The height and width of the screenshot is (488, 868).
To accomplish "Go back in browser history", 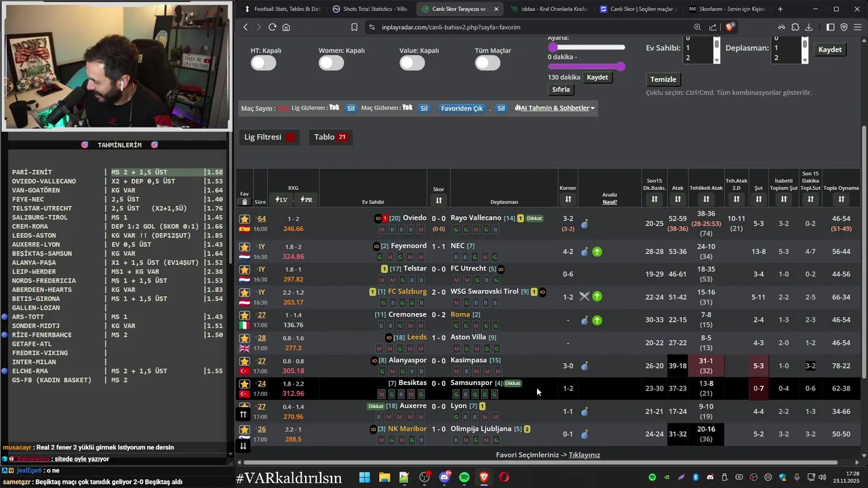I will (245, 27).
